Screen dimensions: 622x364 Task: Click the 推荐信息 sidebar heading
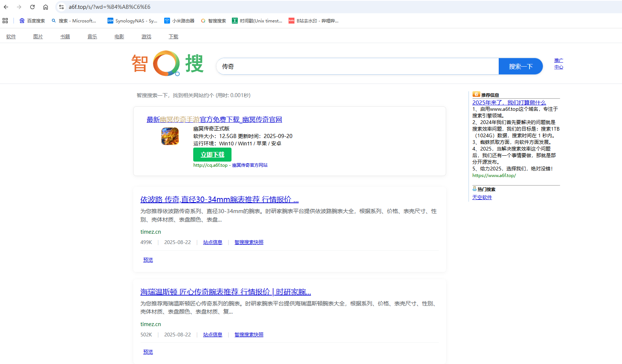pyautogui.click(x=490, y=95)
